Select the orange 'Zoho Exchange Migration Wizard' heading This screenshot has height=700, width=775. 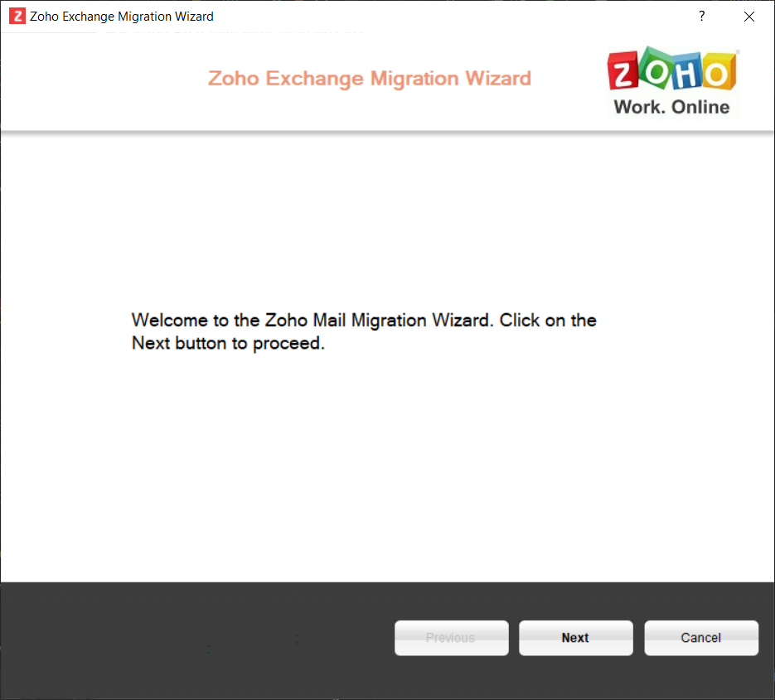click(369, 78)
